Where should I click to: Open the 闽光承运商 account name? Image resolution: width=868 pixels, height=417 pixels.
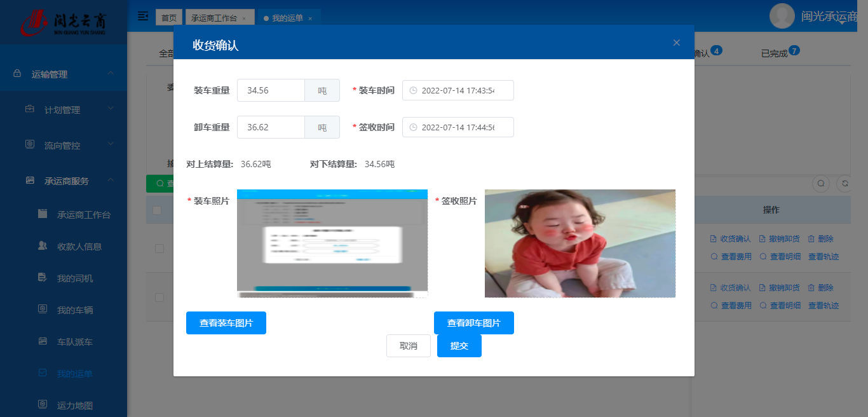829,17
